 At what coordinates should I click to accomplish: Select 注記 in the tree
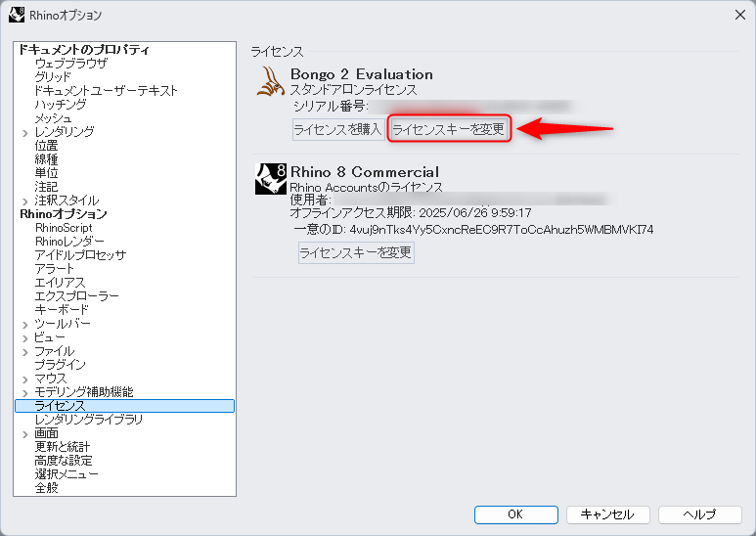point(46,187)
